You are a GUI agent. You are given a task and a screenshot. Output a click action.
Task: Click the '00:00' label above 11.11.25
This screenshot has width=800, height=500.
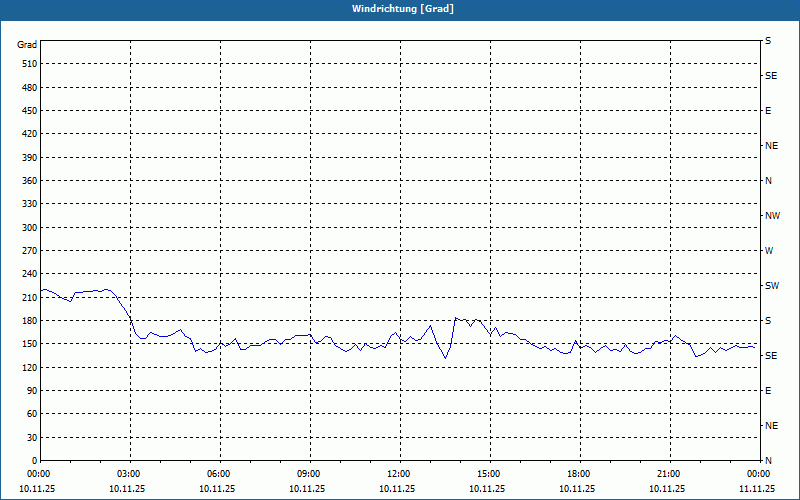click(x=760, y=474)
